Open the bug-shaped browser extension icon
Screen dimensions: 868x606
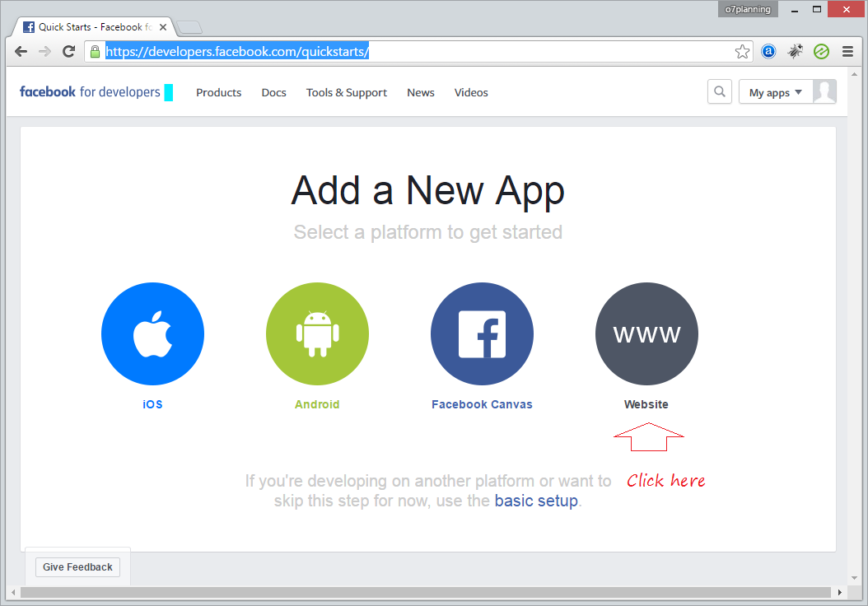796,52
